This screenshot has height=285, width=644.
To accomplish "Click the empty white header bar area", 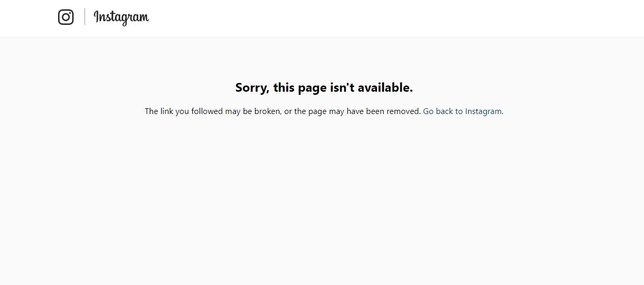I will click(x=394, y=18).
